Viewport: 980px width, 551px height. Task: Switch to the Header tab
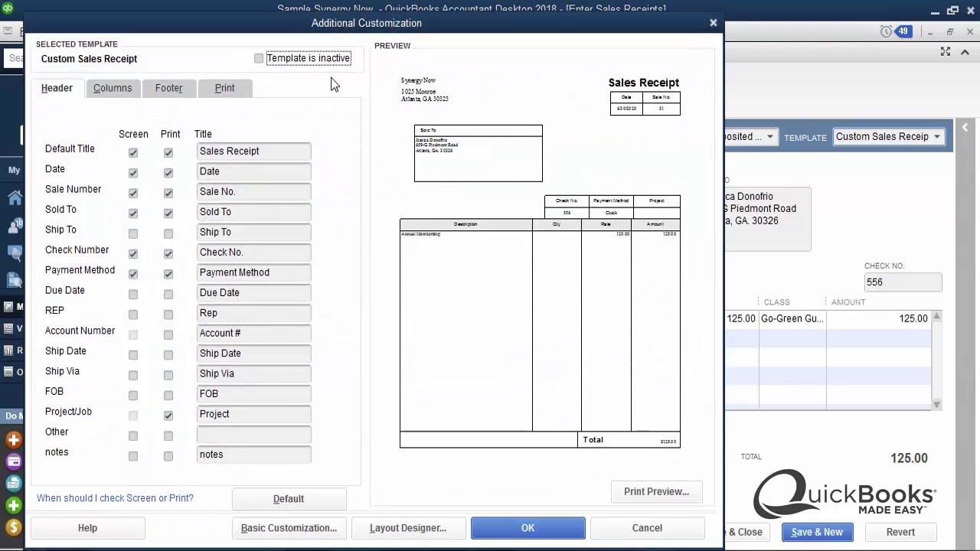(x=57, y=88)
